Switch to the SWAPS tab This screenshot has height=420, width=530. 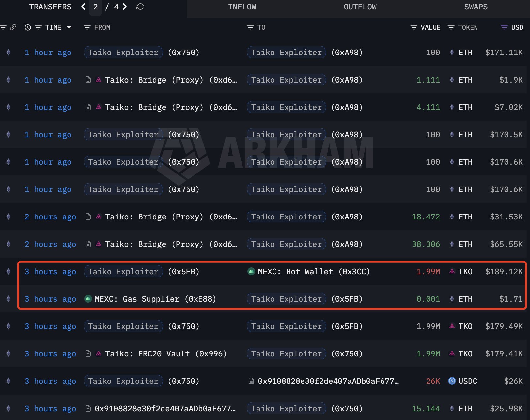[x=476, y=7]
